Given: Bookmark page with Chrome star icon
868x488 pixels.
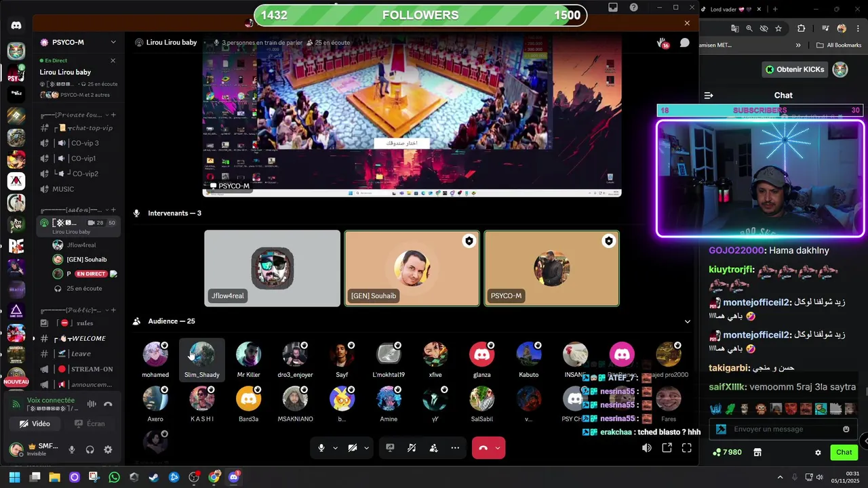Looking at the screenshot, I should coord(778,28).
